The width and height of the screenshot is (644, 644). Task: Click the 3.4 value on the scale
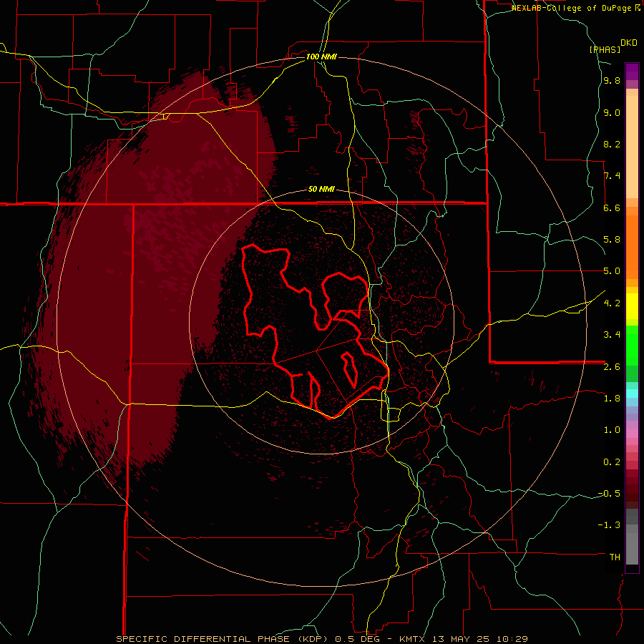tap(612, 335)
